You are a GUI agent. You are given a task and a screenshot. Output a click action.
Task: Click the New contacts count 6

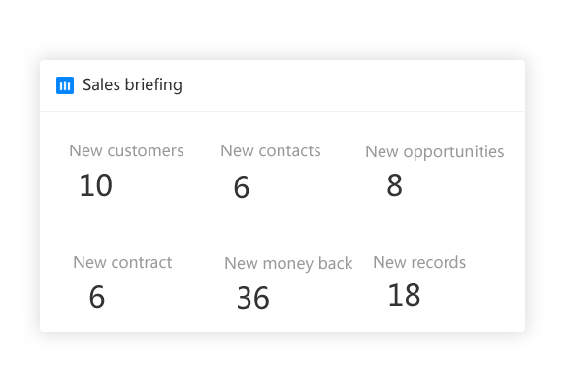pyautogui.click(x=242, y=187)
